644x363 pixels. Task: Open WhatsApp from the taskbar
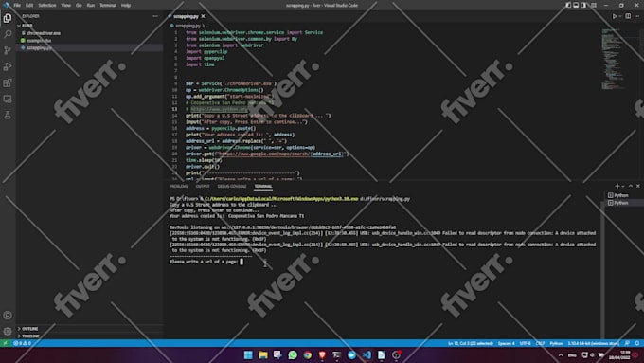[293, 355]
